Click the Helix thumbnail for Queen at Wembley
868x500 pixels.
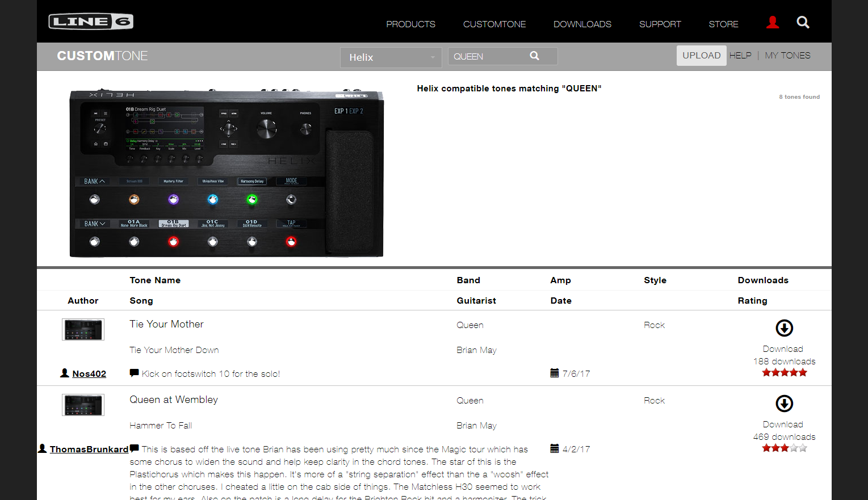pyautogui.click(x=83, y=405)
